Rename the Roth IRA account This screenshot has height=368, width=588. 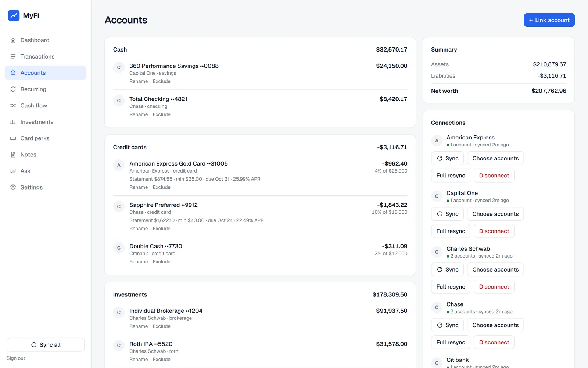(139, 360)
